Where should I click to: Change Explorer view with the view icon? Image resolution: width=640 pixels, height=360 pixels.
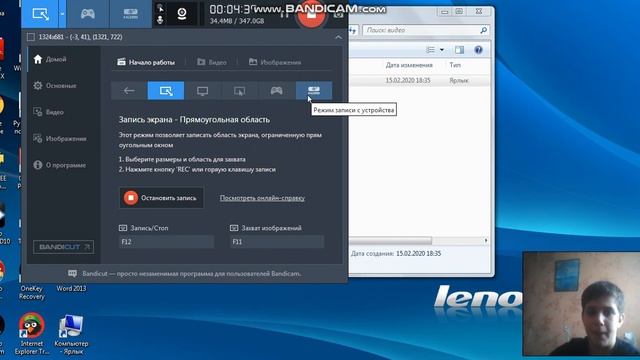pos(430,50)
